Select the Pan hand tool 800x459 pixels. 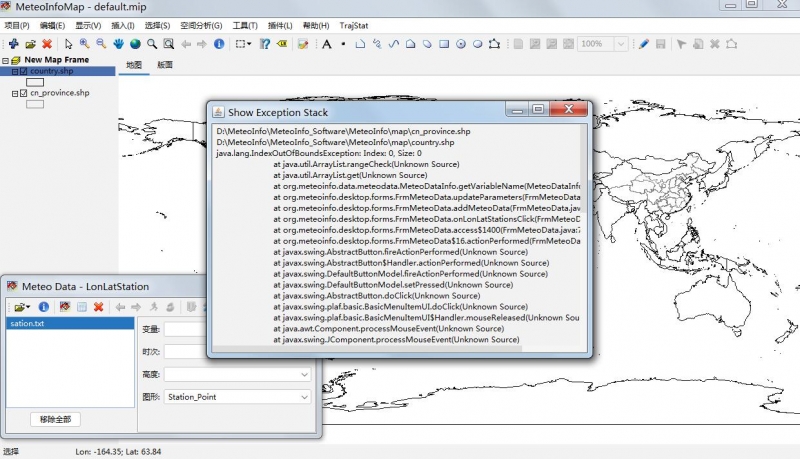pos(119,44)
